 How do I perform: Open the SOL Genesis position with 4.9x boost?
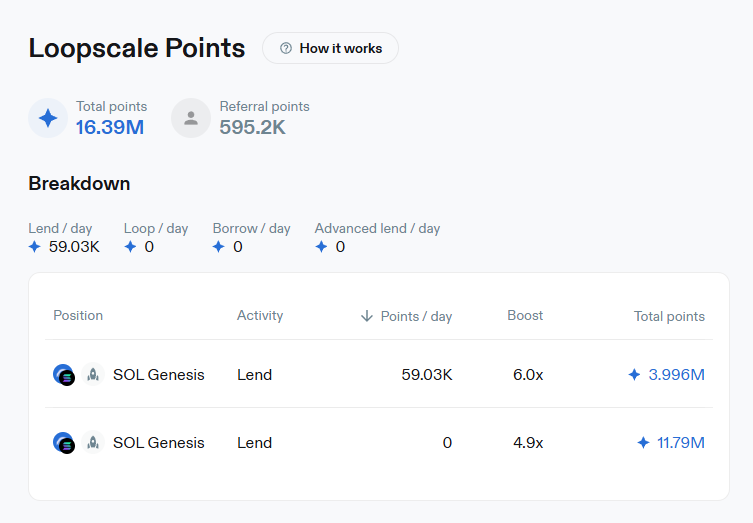158,442
